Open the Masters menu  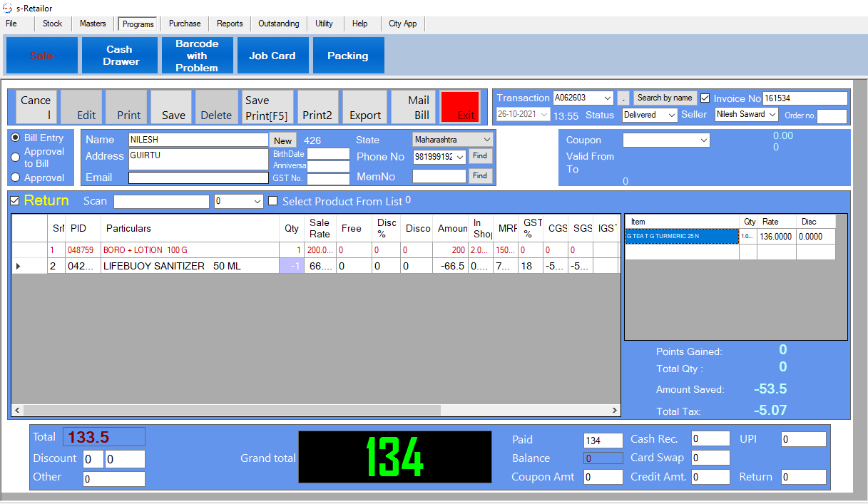click(x=93, y=24)
